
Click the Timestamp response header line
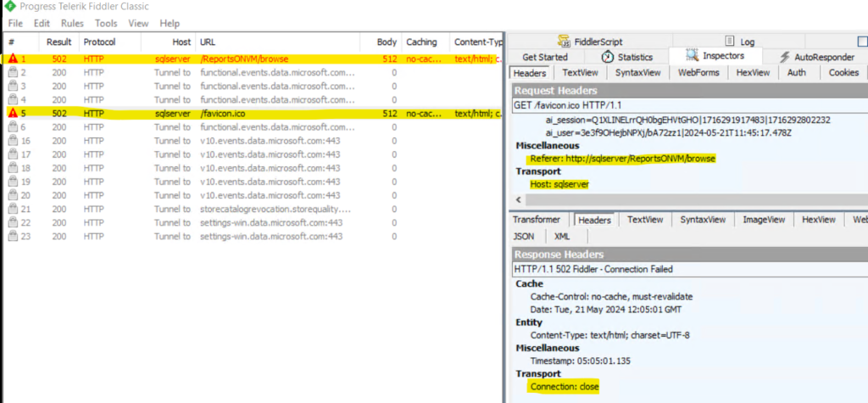coord(580,361)
